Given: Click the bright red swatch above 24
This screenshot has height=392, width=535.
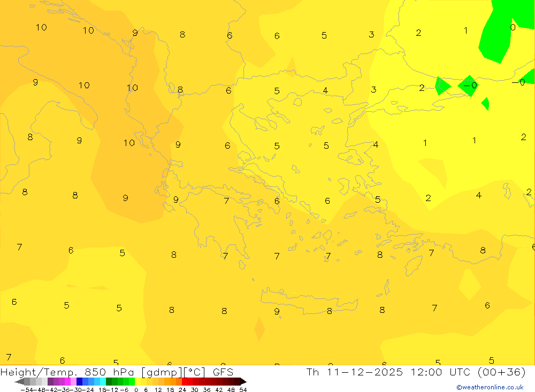Looking at the screenshot, I should (185, 381).
